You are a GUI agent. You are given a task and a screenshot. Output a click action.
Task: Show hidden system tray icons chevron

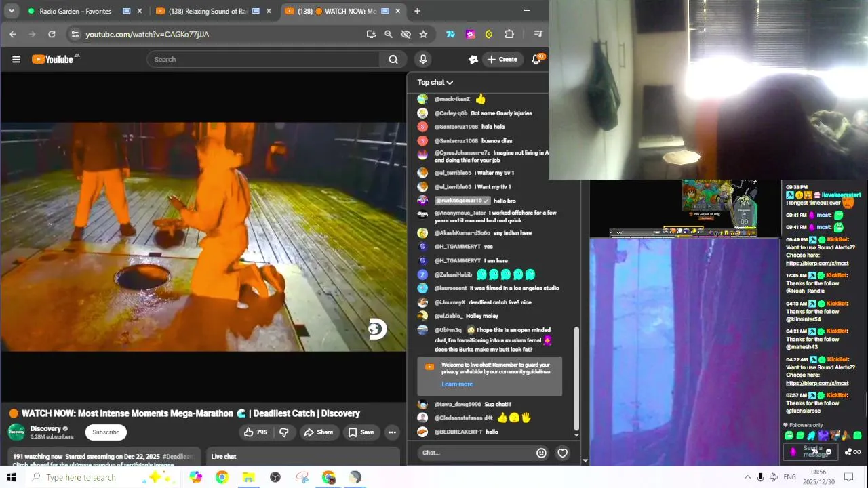(747, 477)
